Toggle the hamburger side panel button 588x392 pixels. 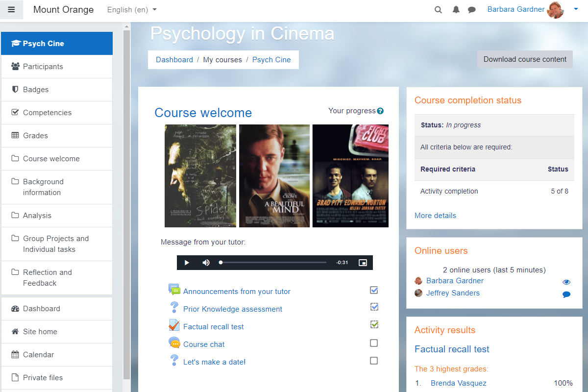point(11,10)
